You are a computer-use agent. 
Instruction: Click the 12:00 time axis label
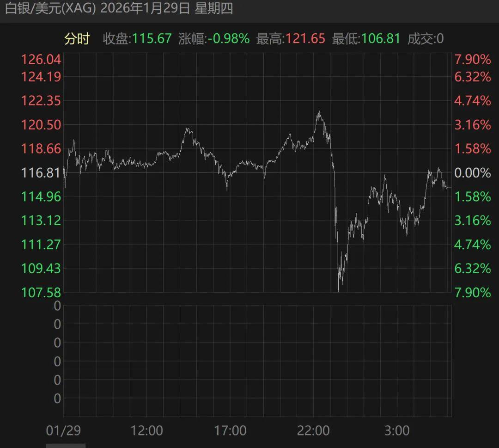click(x=148, y=430)
